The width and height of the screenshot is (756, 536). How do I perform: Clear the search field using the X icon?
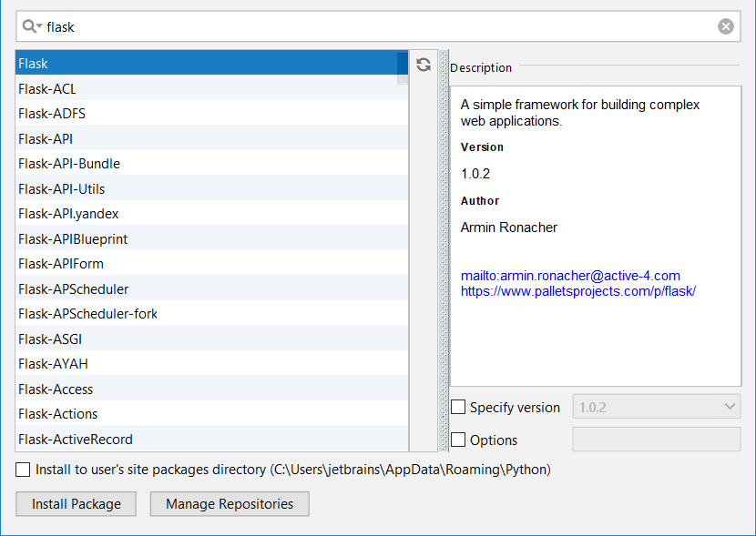point(726,25)
